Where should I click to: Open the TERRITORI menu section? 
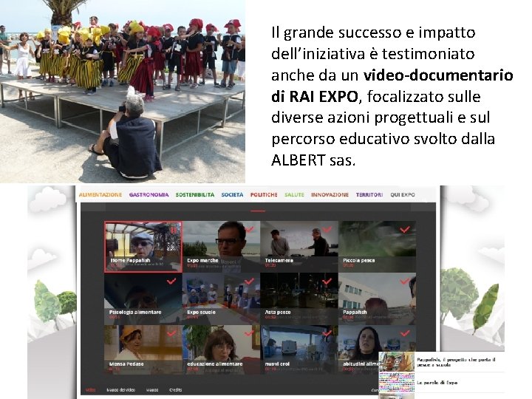pos(369,195)
